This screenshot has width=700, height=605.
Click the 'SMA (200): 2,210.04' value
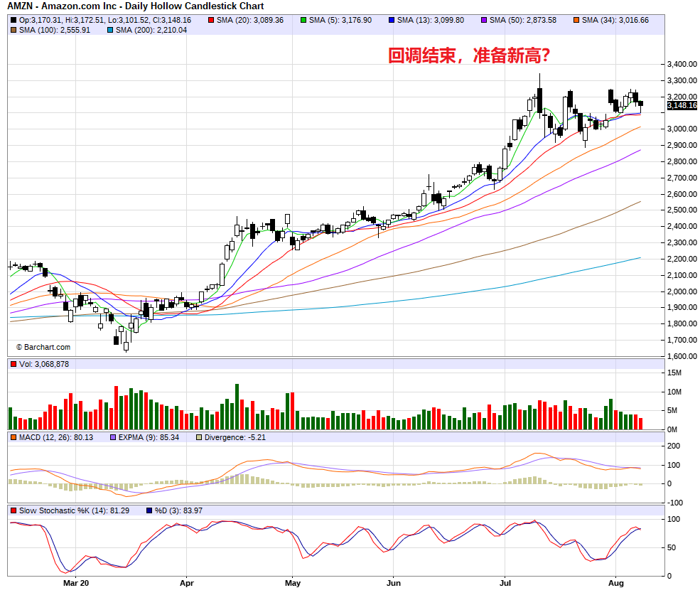coord(151,30)
